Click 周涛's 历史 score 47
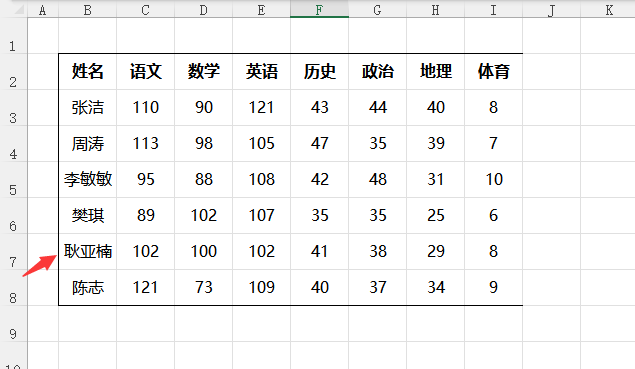 click(319, 143)
